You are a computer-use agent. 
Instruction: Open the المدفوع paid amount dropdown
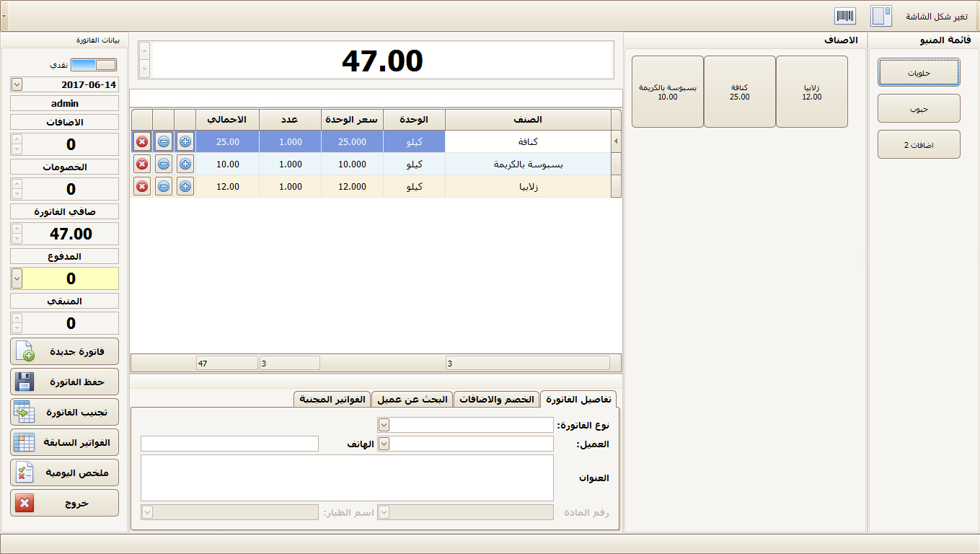(17, 278)
